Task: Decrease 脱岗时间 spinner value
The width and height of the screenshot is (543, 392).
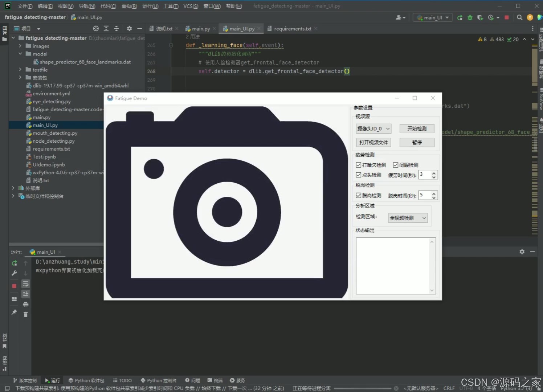Action: click(x=434, y=197)
